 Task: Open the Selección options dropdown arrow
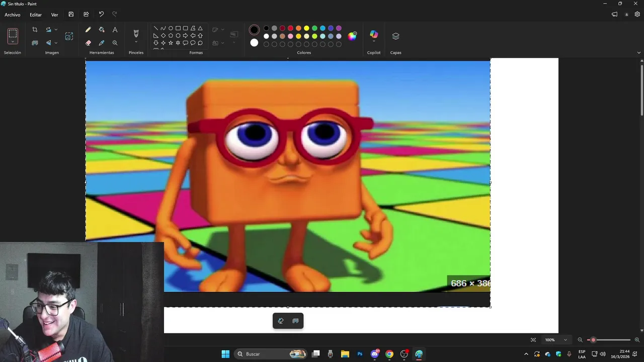click(13, 42)
